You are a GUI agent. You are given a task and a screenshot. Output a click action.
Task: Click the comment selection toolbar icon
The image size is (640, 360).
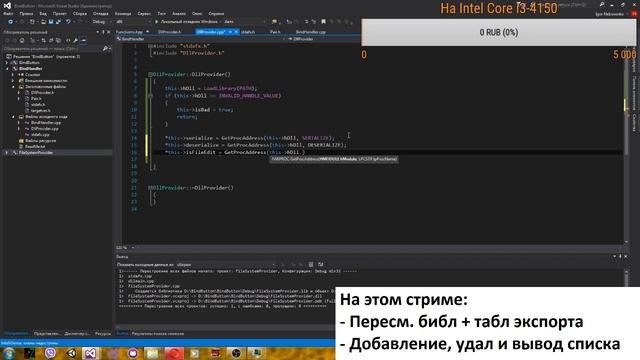pos(307,22)
